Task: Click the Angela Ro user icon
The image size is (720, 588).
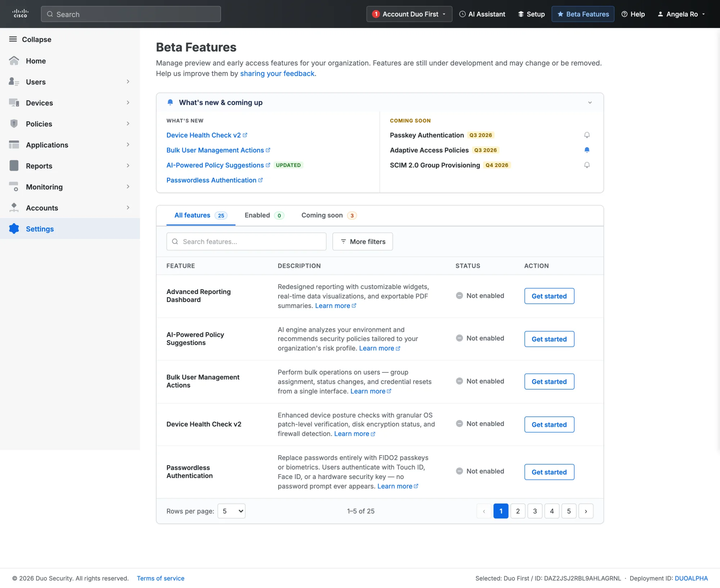Action: pyautogui.click(x=661, y=14)
